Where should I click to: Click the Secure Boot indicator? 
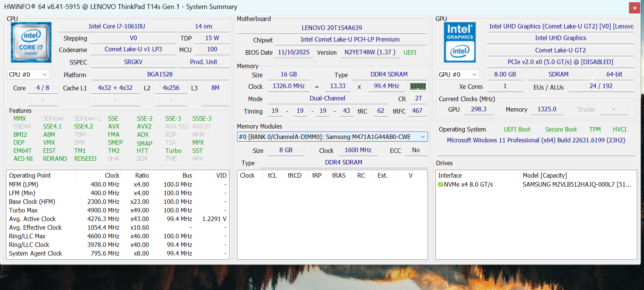tap(561, 129)
